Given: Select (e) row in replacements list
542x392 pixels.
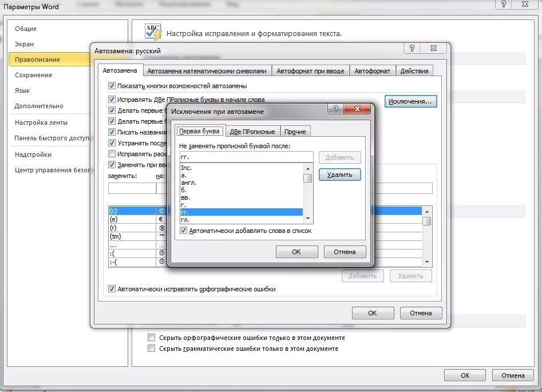Looking at the screenshot, I should point(137,219).
